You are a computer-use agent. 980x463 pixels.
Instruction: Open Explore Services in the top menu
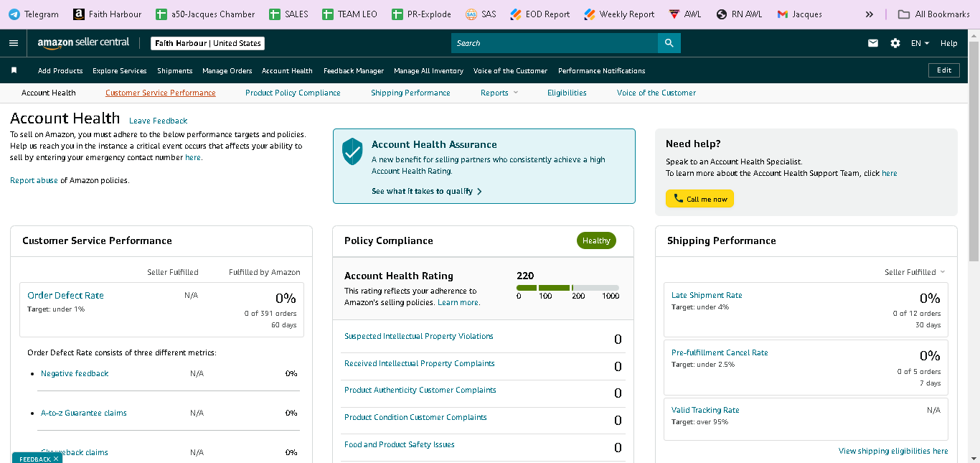(x=120, y=70)
